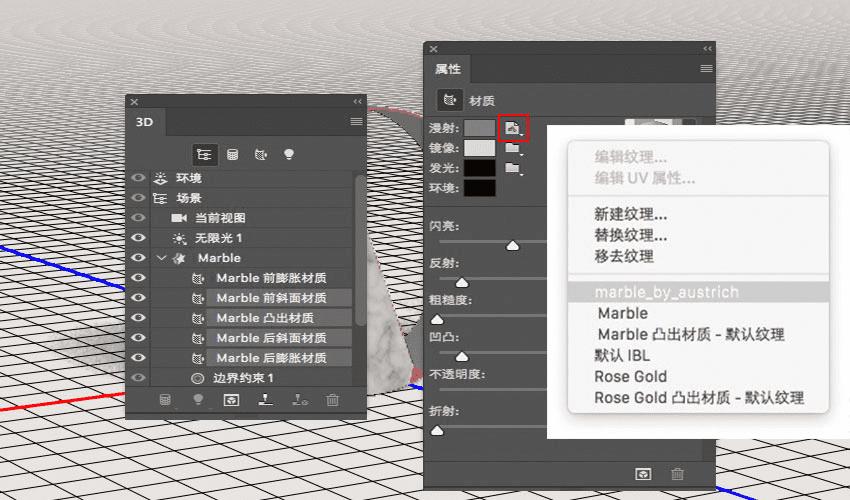850x500 pixels.
Task: Click the trash icon in Properties panel footer
Action: (677, 475)
